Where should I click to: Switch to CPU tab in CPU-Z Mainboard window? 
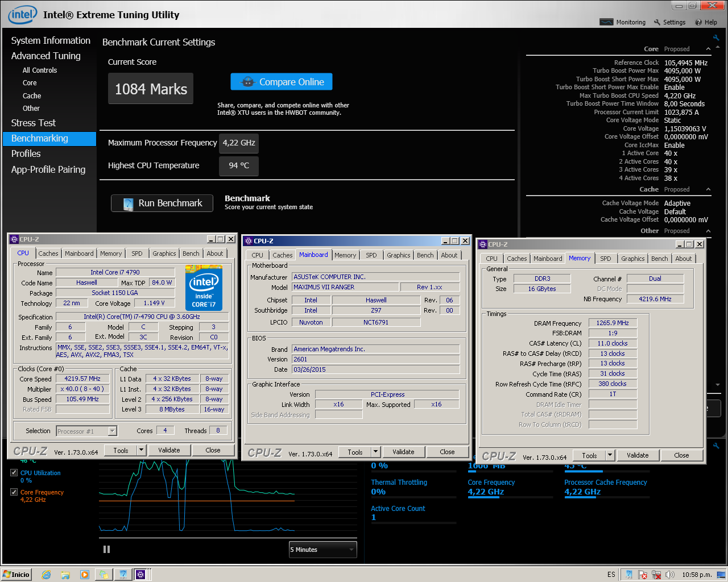tap(258, 255)
